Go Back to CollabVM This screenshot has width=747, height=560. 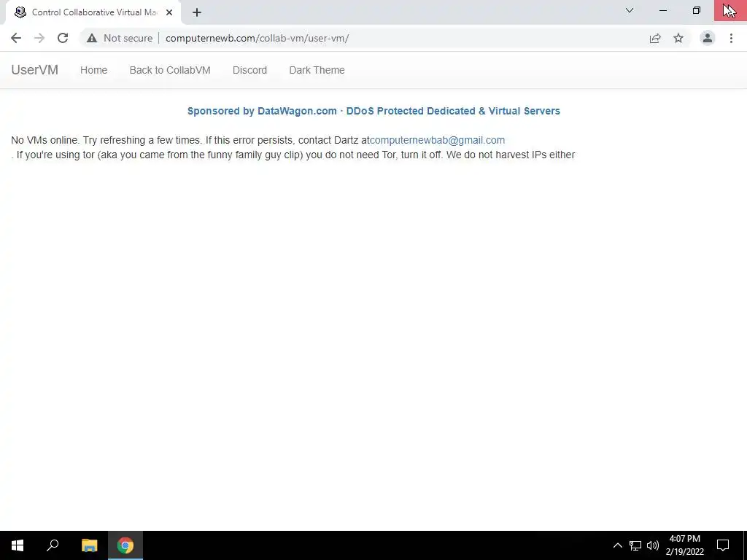(170, 70)
